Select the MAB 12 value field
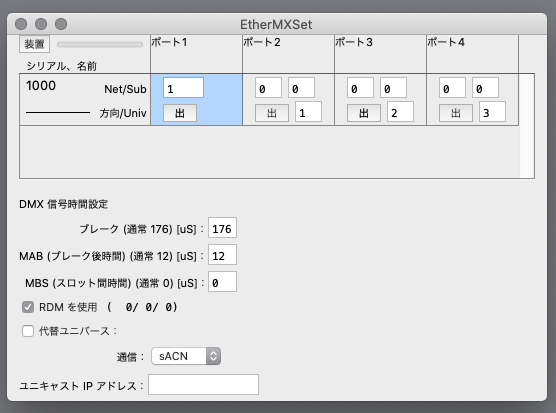 pos(222,255)
